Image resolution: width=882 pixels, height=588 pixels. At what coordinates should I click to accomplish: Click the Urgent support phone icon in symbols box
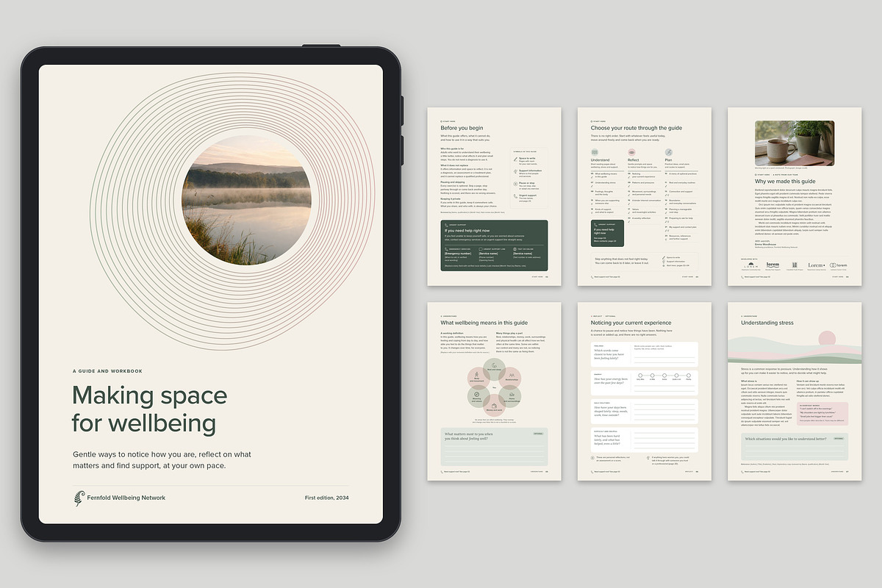tap(515, 196)
